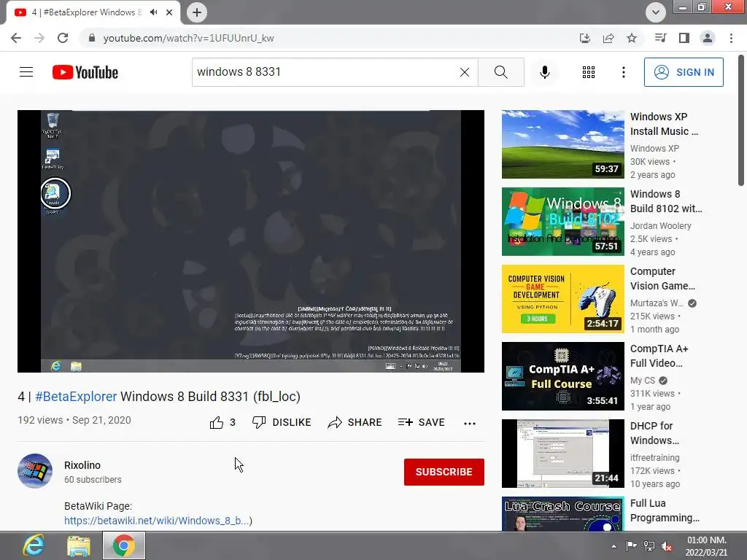This screenshot has width=747, height=560.
Task: Open DHCP for Windows video thumbnail
Action: (x=562, y=454)
